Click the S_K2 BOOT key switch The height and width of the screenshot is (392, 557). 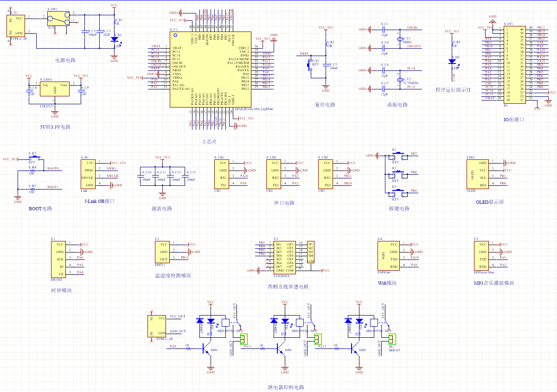(34, 158)
